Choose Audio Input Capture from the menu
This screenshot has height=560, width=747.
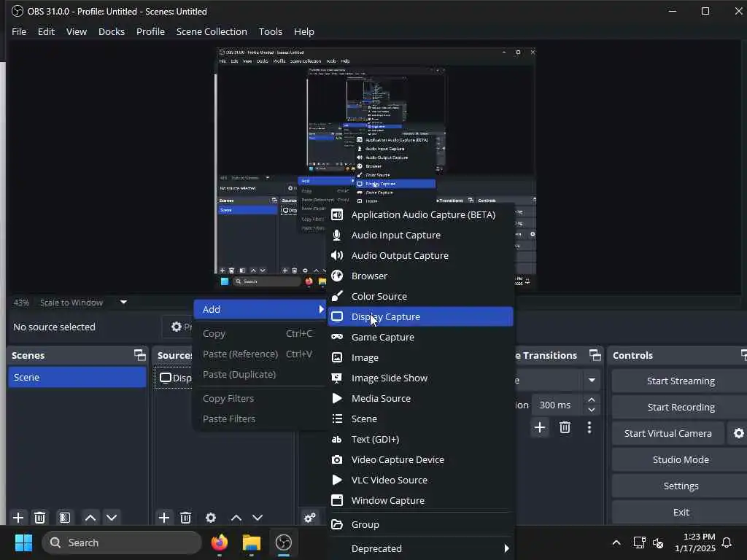point(420,236)
